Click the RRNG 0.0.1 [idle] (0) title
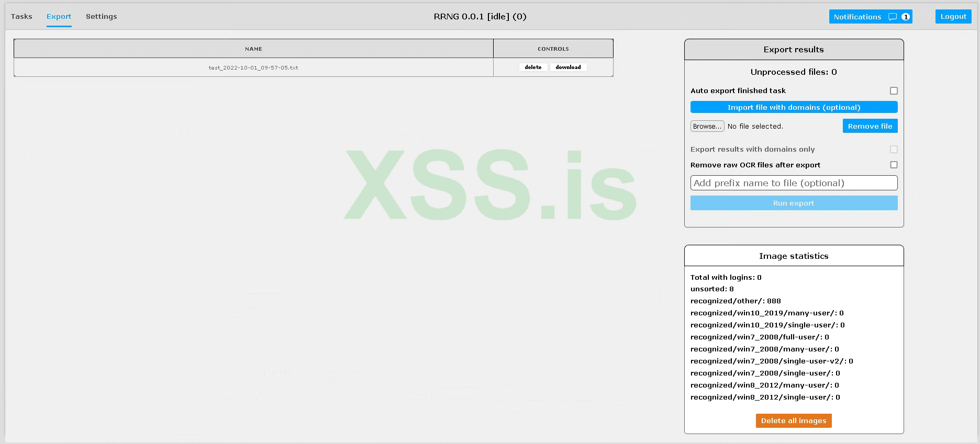 480,17
